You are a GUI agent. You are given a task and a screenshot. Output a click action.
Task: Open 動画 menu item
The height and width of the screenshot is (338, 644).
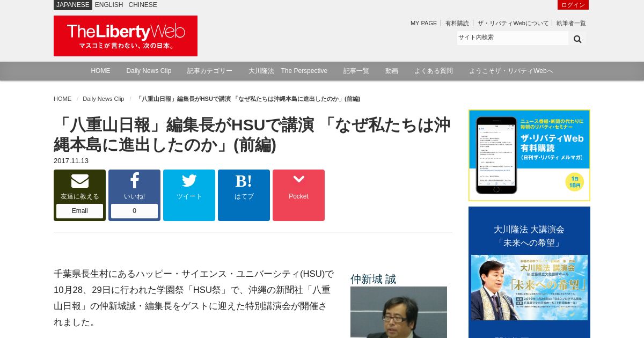point(392,71)
